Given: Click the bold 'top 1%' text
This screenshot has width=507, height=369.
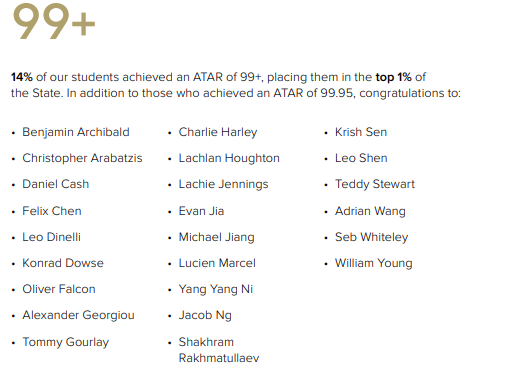Looking at the screenshot, I should (393, 77).
